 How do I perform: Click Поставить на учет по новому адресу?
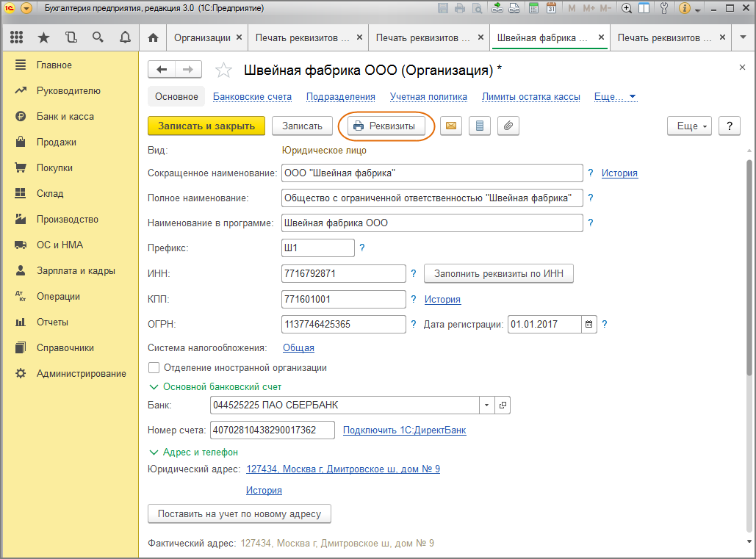tap(240, 513)
